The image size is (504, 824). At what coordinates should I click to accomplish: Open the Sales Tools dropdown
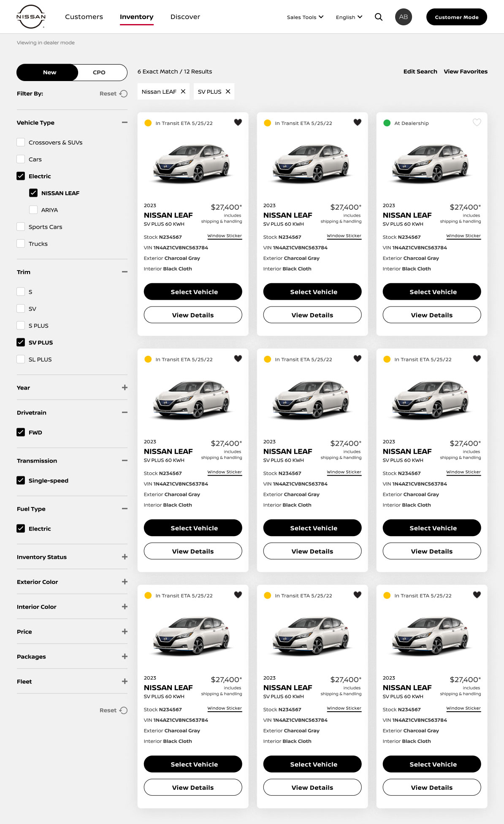[x=305, y=17]
